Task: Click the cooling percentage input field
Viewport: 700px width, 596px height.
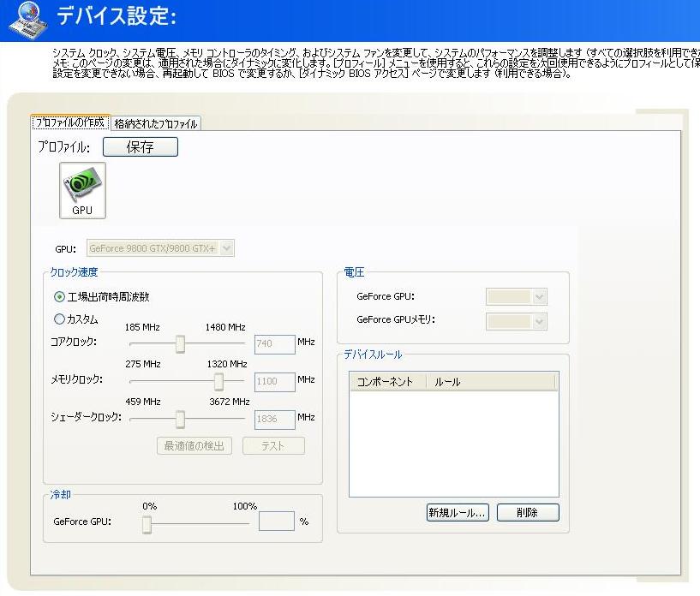Action: pos(277,521)
